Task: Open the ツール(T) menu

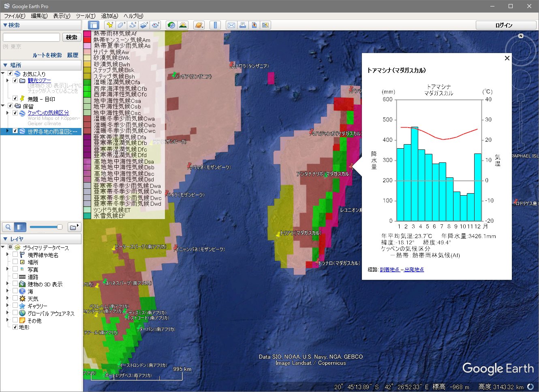Action: [x=86, y=16]
